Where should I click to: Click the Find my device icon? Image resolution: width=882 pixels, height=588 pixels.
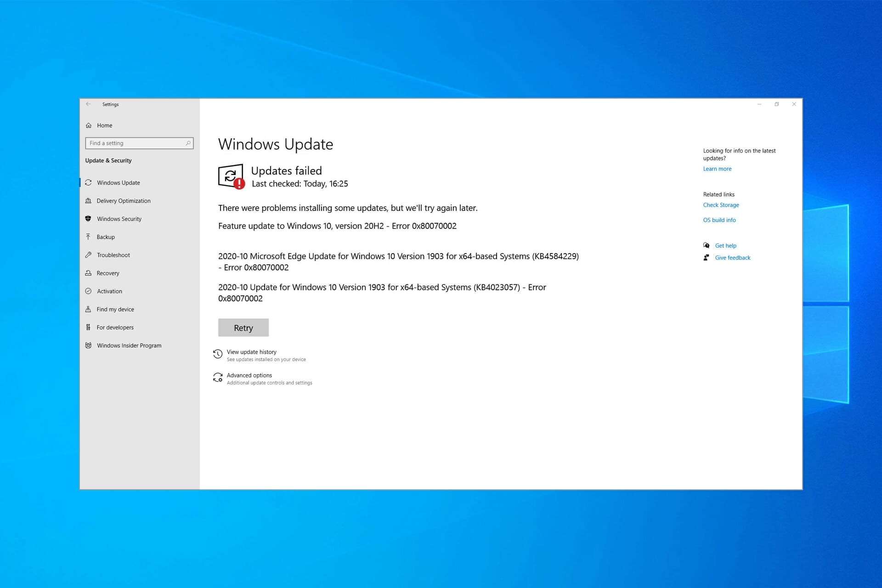pos(88,309)
